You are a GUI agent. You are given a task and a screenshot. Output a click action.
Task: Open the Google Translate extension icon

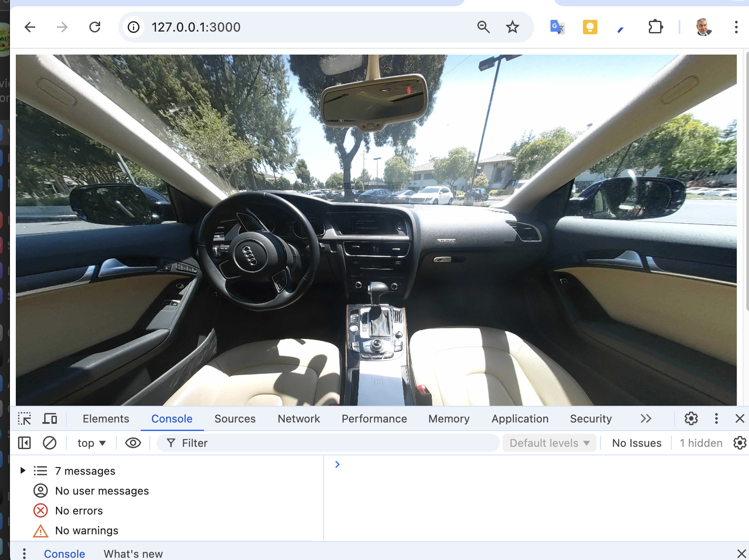click(557, 27)
